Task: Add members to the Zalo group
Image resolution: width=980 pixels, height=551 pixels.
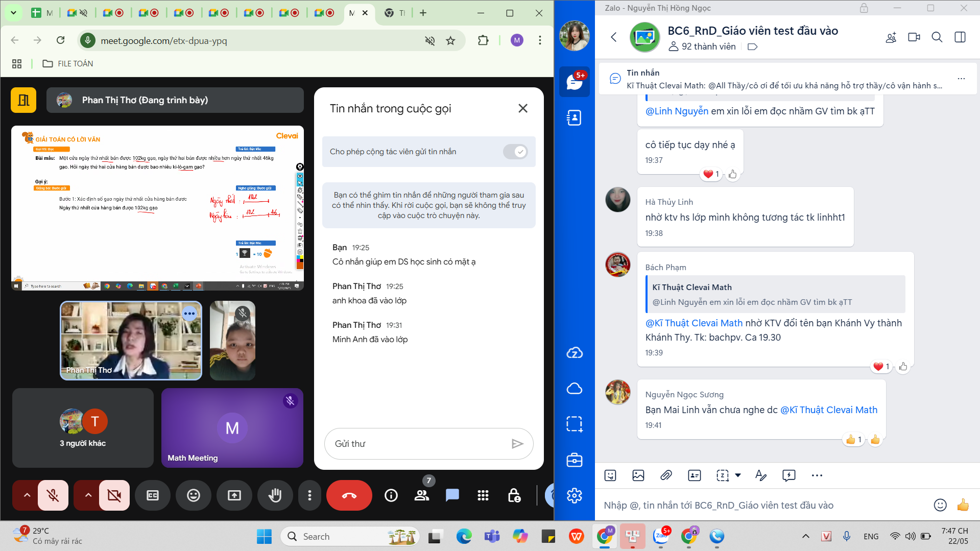Action: tap(891, 37)
